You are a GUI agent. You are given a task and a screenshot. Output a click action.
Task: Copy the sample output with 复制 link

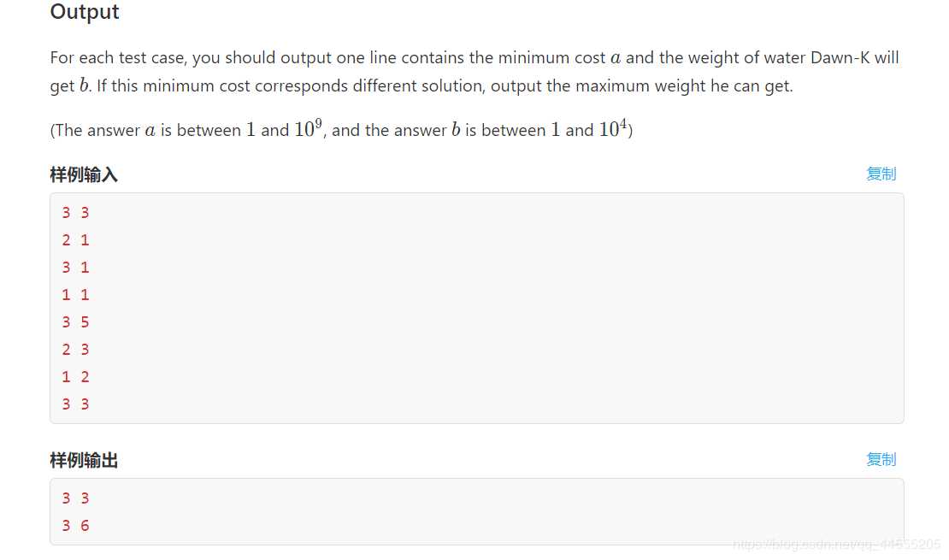point(881,459)
